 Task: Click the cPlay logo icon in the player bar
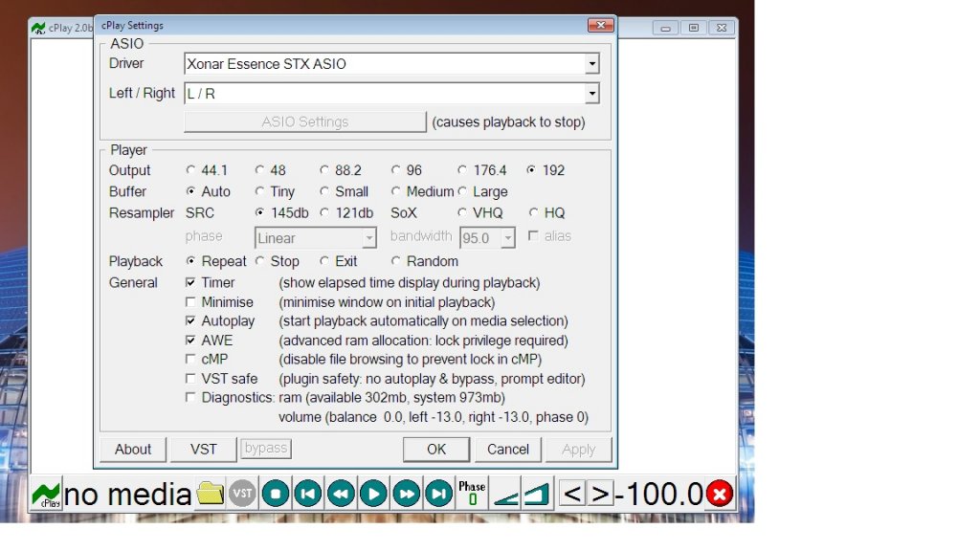click(46, 495)
